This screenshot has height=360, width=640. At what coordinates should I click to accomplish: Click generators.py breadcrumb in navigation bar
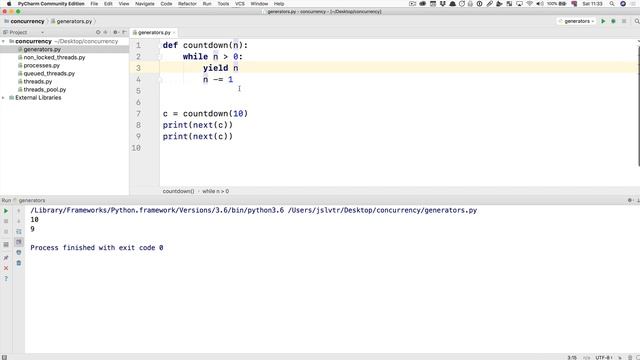click(74, 21)
